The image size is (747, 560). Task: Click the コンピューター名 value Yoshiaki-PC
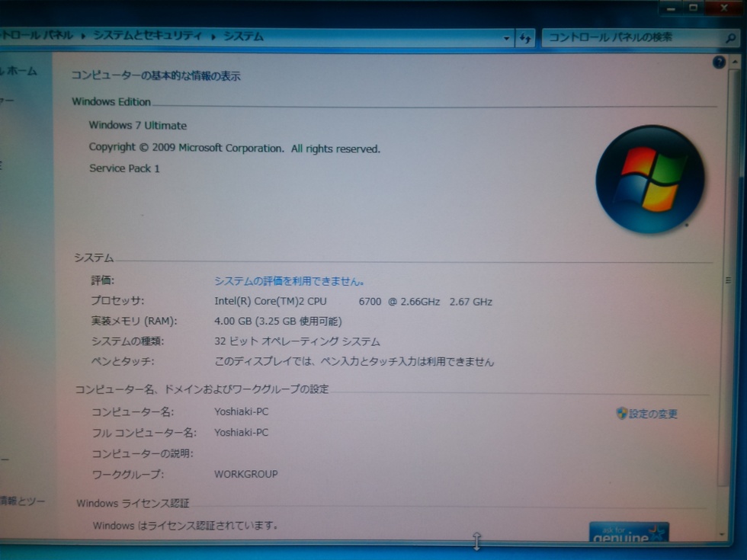(241, 411)
